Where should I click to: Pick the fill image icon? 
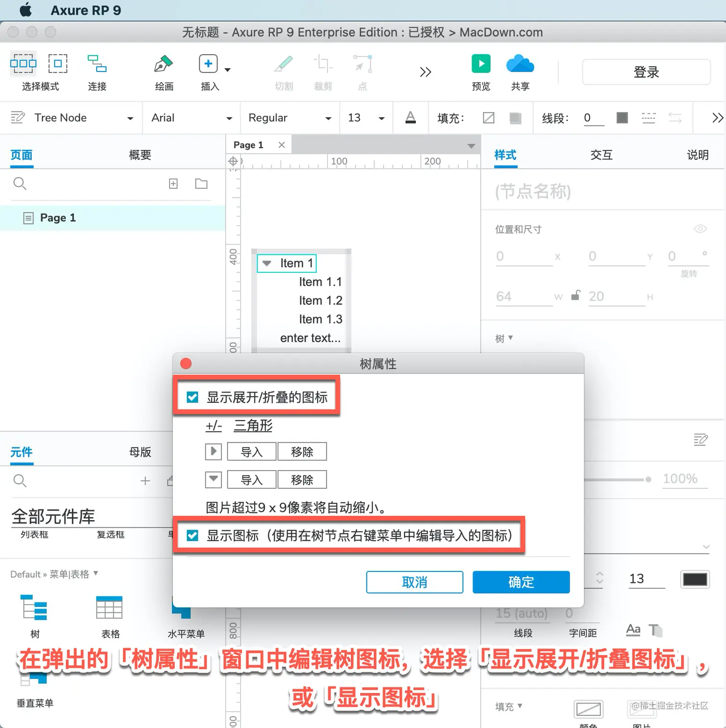[489, 118]
